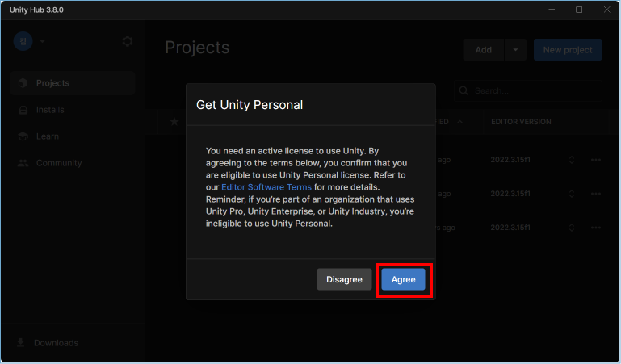Image resolution: width=621 pixels, height=364 pixels.
Task: Click the EDITOR VERSION column header
Action: coord(521,122)
